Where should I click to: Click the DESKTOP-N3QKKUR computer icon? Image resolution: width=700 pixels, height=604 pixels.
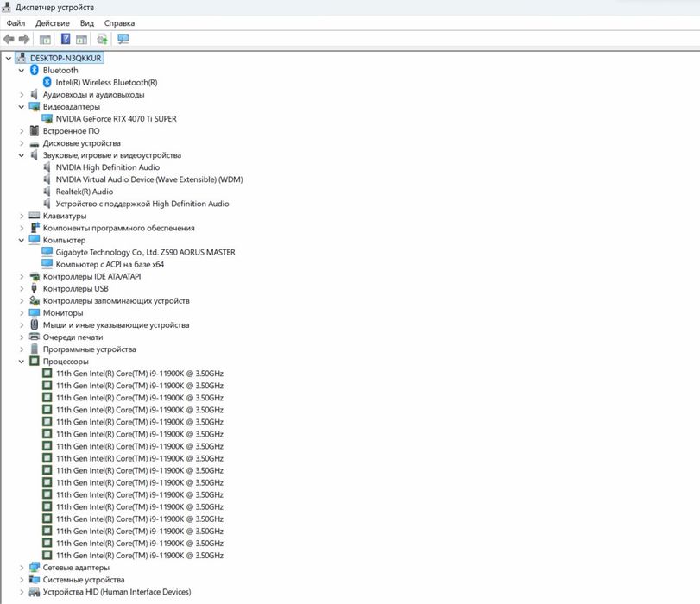pos(22,58)
